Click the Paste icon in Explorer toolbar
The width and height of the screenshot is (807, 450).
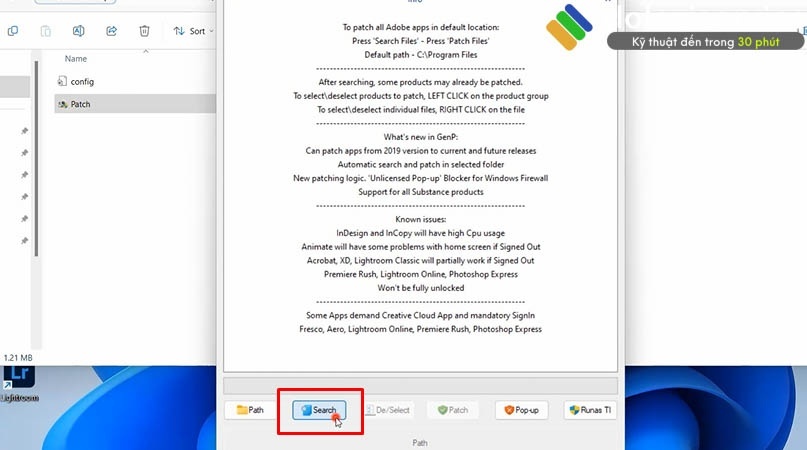coord(45,31)
